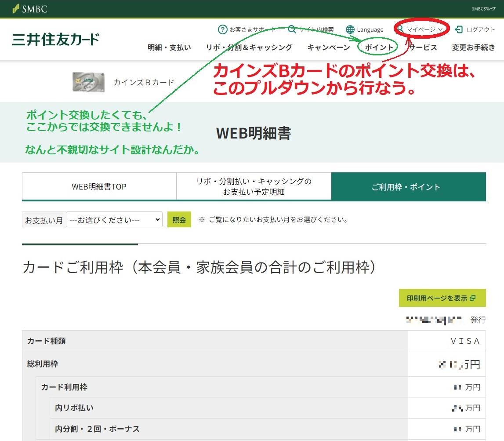
Task: Click the お客さまサポート link text
Action: (252, 29)
